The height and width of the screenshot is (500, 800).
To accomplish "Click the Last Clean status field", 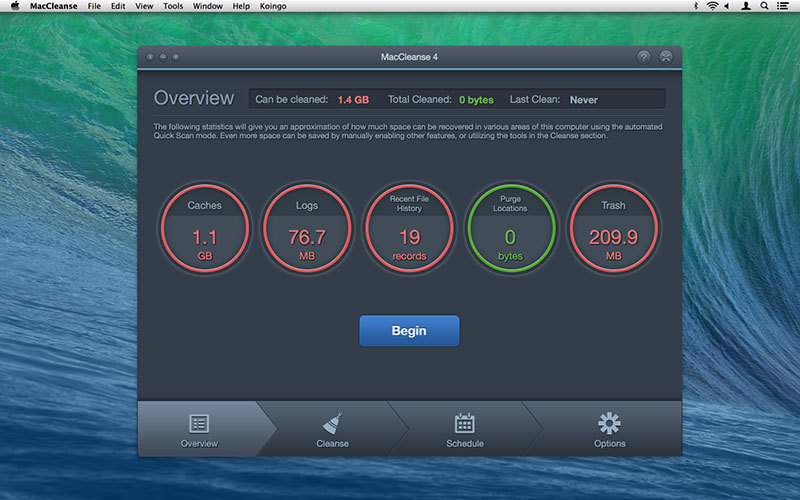I will pyautogui.click(x=585, y=100).
